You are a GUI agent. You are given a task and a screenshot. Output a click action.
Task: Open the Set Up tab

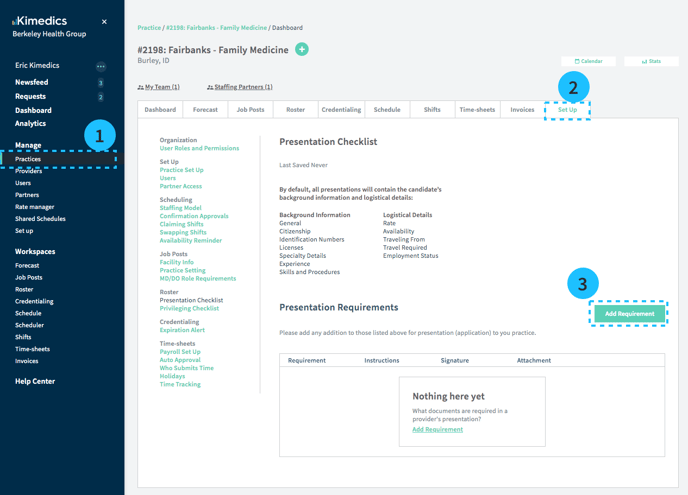(567, 110)
